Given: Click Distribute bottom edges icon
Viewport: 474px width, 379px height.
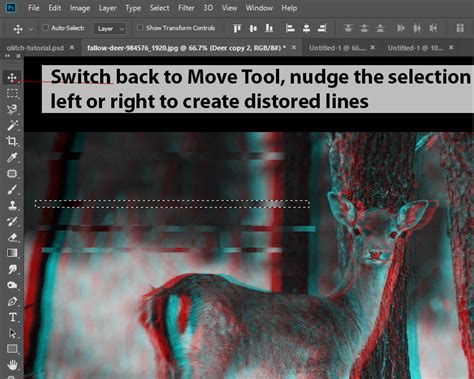Looking at the screenshot, I should click(x=380, y=28).
